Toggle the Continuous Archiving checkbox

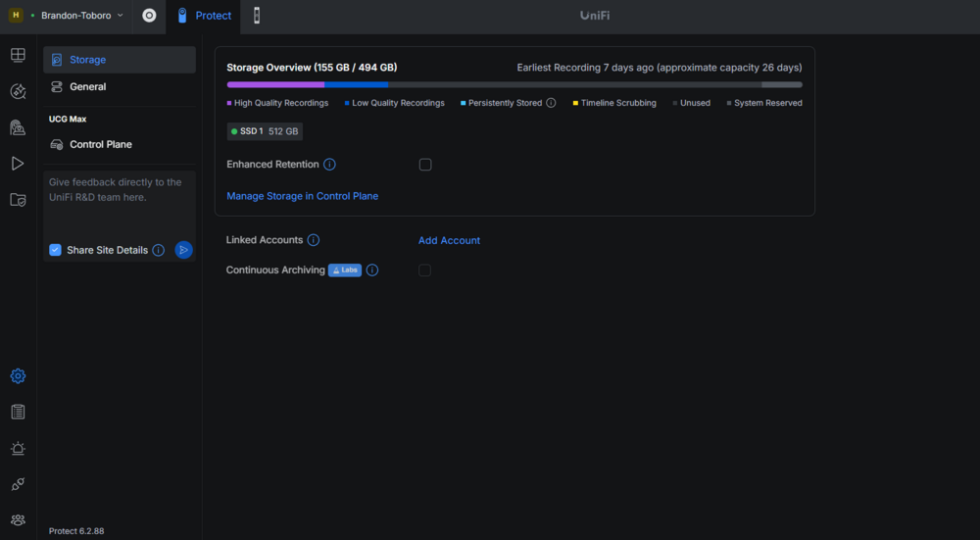tap(425, 270)
